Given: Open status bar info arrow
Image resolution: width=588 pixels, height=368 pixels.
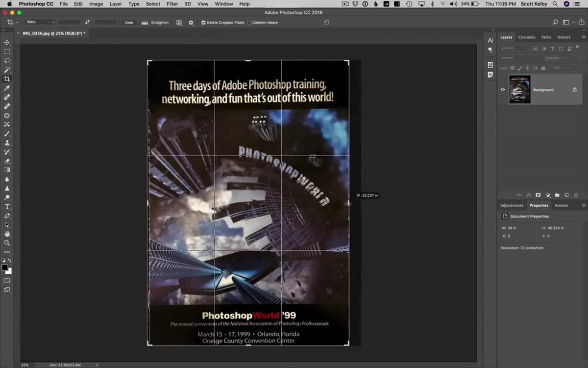Looking at the screenshot, I should point(97,365).
